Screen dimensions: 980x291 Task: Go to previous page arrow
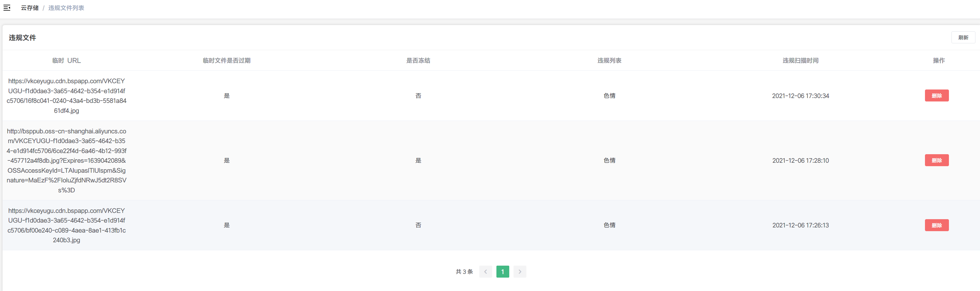(x=485, y=272)
